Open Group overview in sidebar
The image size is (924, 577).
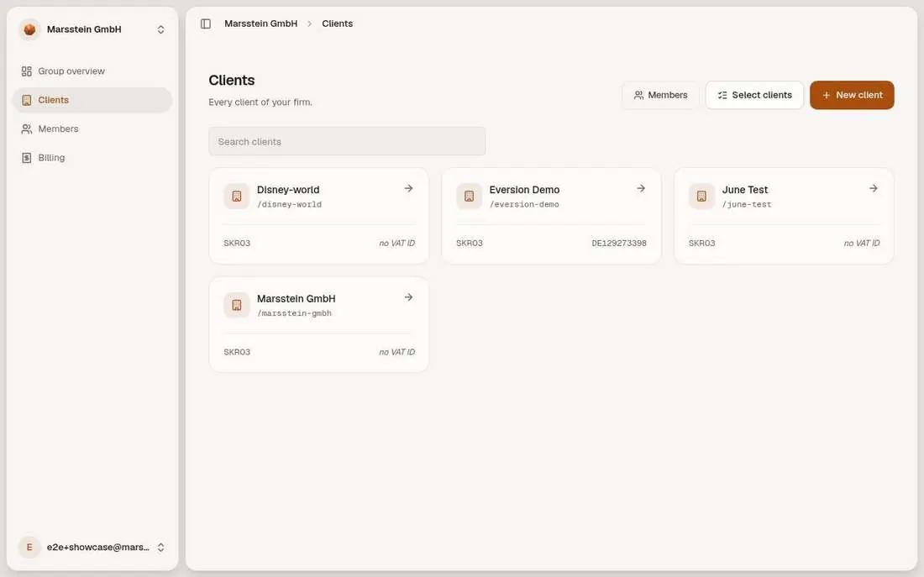pyautogui.click(x=92, y=71)
